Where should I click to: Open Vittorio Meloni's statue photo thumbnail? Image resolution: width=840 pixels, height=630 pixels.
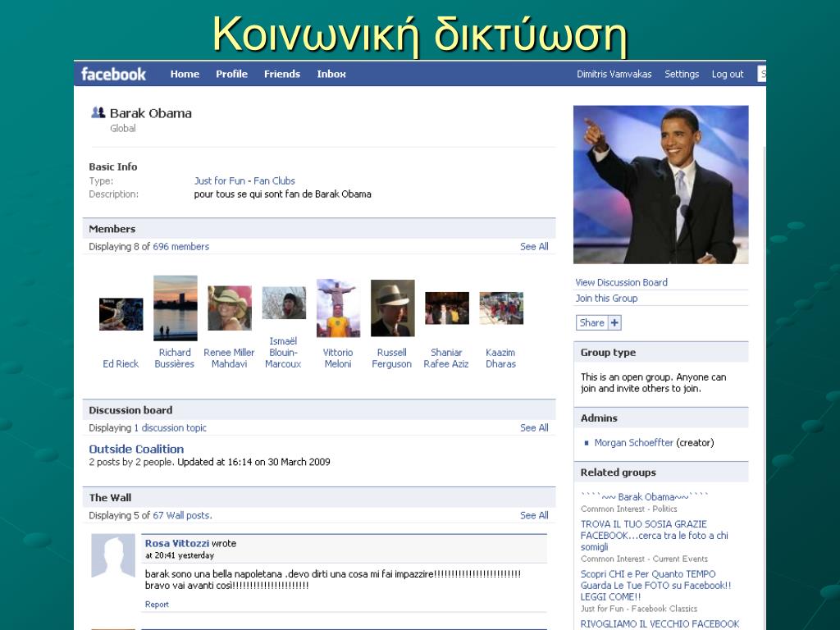338,308
